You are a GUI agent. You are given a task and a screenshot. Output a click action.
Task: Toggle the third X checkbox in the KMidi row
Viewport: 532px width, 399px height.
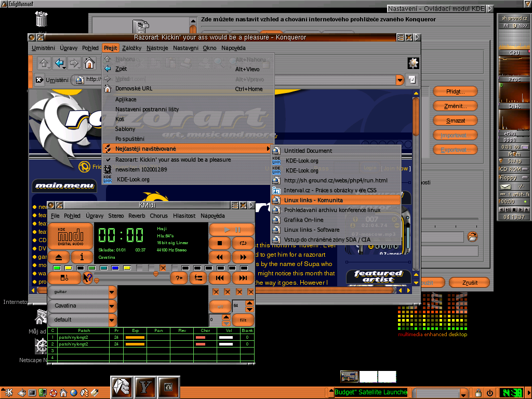point(239,292)
